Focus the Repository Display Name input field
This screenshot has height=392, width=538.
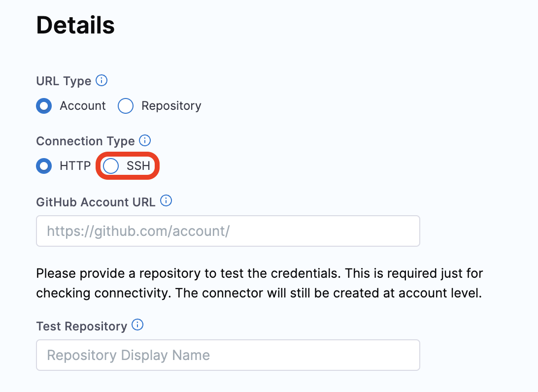228,355
